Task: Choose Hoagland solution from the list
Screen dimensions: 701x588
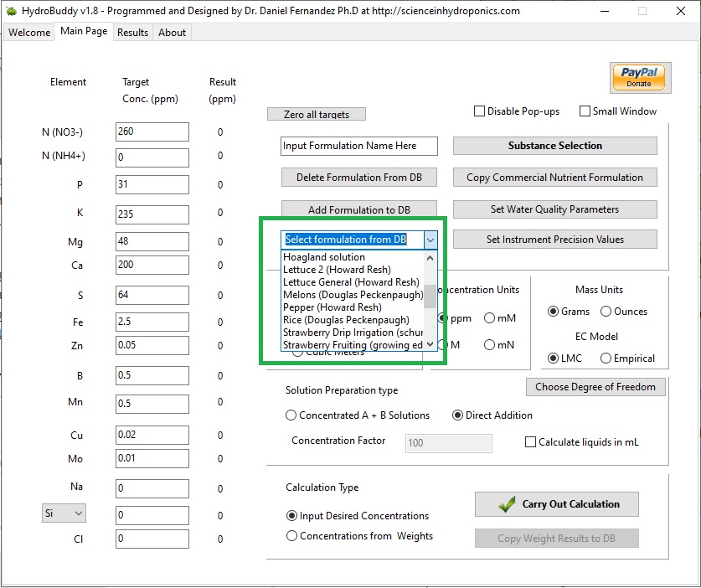Action: point(324,257)
